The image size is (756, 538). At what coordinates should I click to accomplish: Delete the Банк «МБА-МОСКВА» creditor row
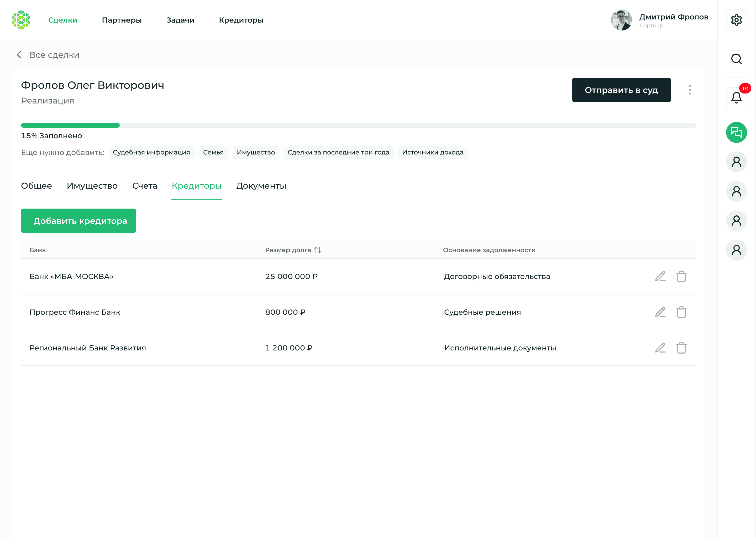coord(681,276)
